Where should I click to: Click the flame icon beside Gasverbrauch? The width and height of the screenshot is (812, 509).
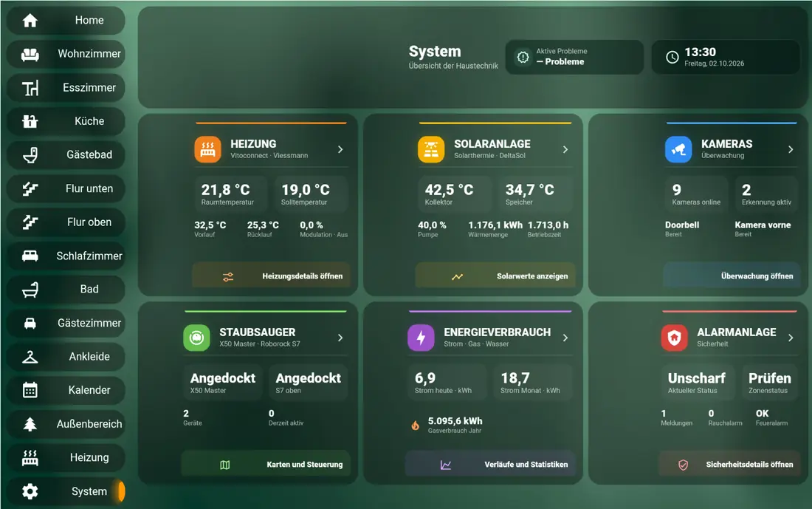point(416,426)
